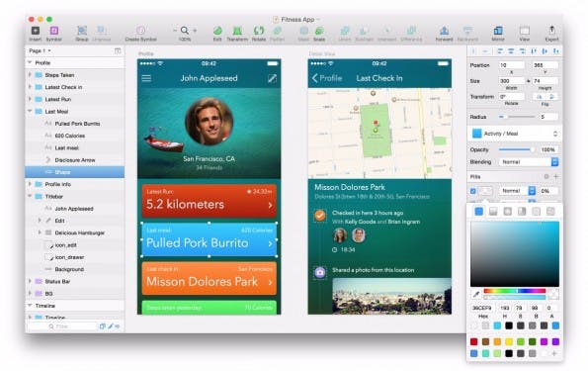Click the Profile back button in artboard
Viewport: 588px width, 371px height.
327,78
